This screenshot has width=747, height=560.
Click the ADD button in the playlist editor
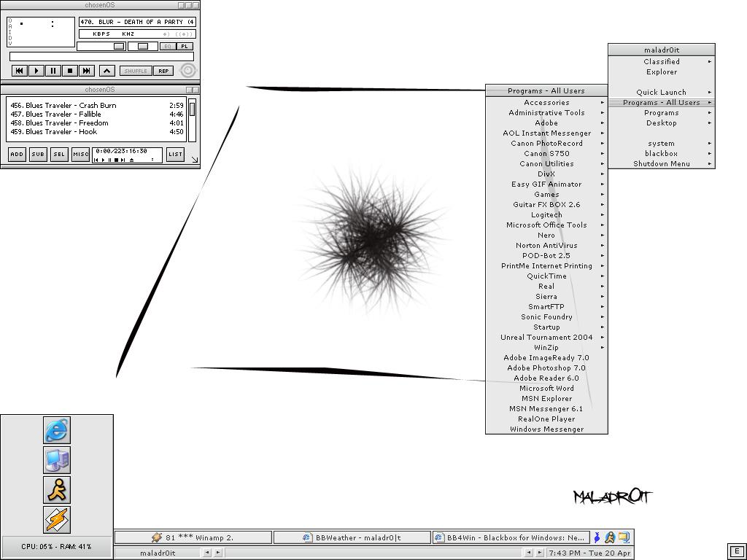pyautogui.click(x=18, y=155)
